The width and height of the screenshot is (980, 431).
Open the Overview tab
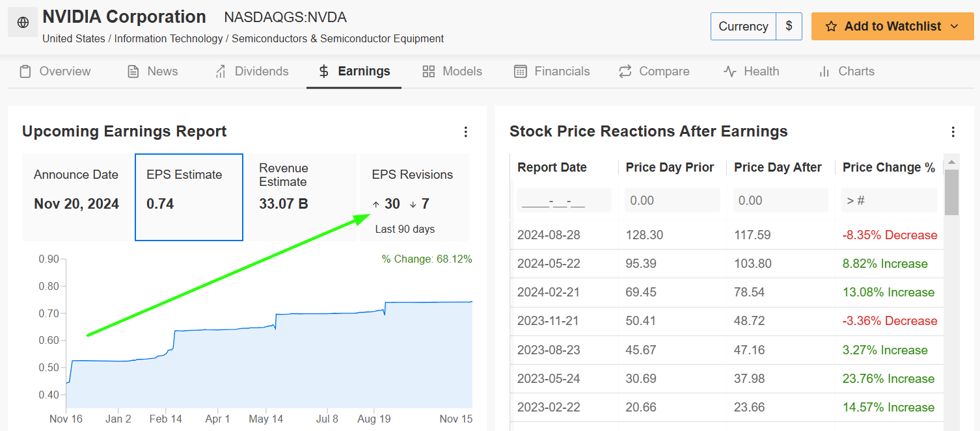pos(55,72)
